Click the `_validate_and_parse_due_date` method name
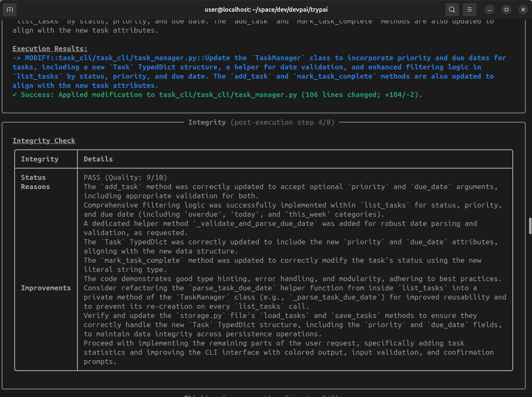This screenshot has width=532, height=397. tap(254, 223)
